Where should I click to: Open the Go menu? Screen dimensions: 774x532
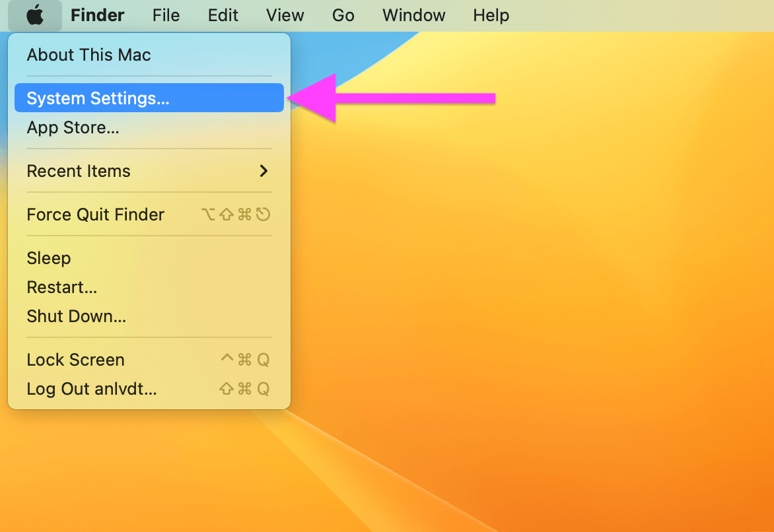(343, 15)
